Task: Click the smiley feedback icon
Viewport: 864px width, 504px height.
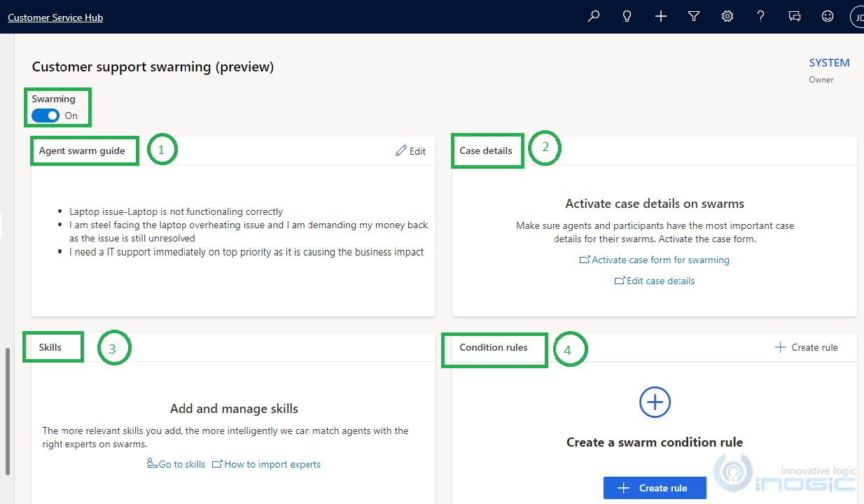Action: (828, 16)
